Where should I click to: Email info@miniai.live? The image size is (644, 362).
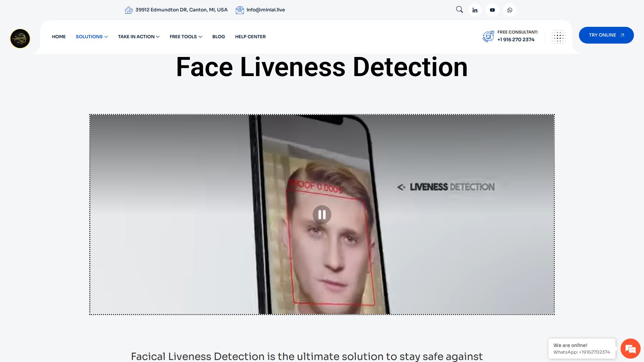tap(266, 10)
